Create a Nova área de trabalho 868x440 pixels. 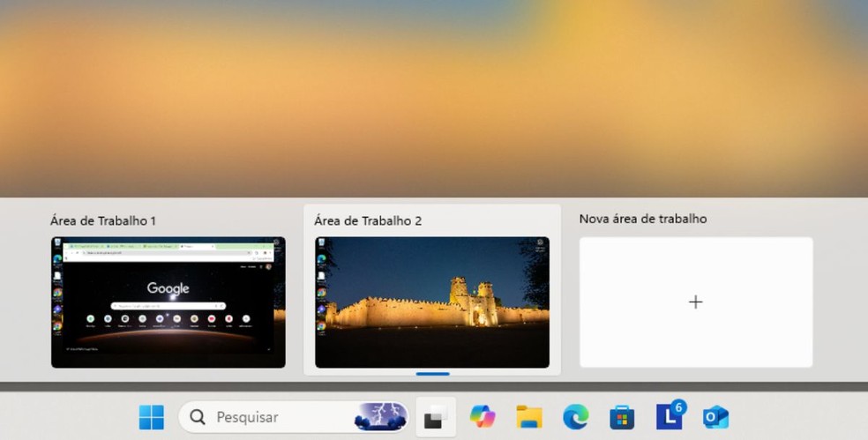[x=696, y=302]
